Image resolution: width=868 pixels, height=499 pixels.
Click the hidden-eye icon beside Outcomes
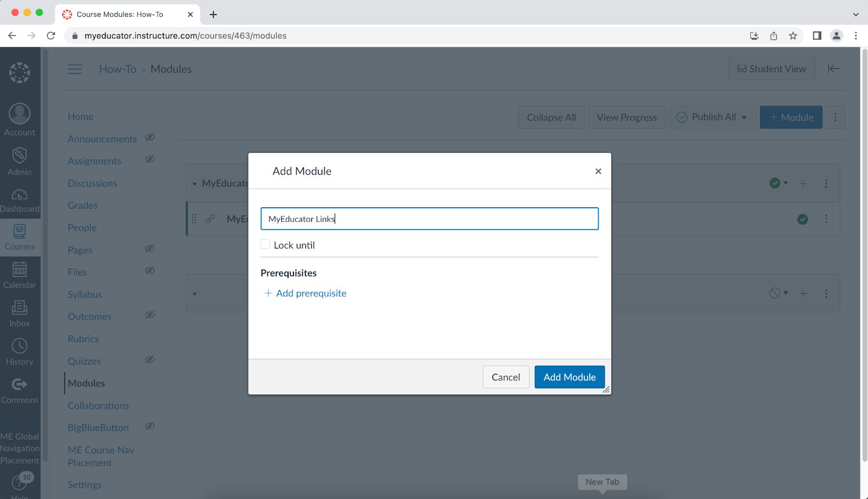pos(150,315)
